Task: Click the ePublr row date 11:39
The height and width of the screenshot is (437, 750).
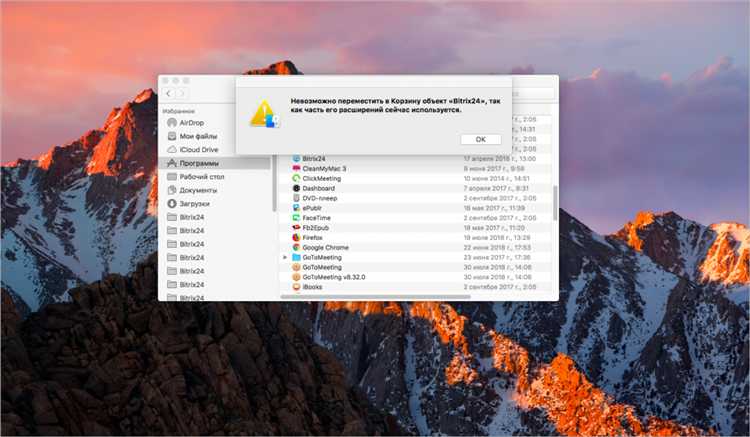Action: click(x=494, y=208)
